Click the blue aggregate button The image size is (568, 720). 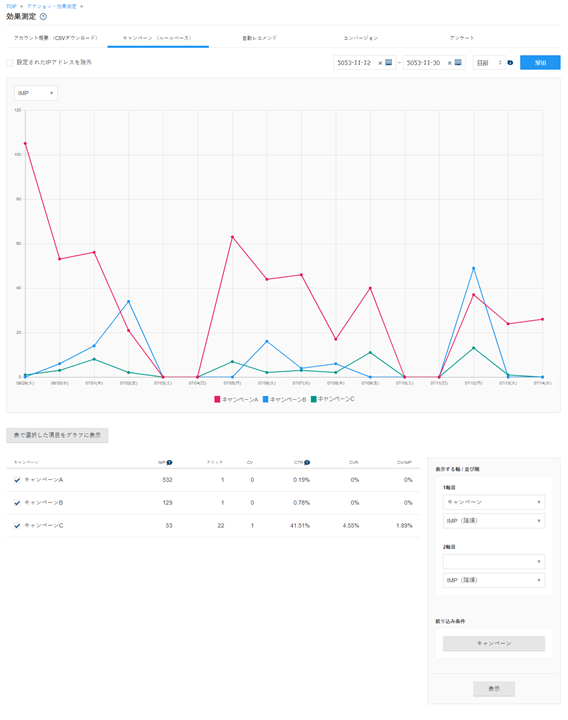point(540,62)
